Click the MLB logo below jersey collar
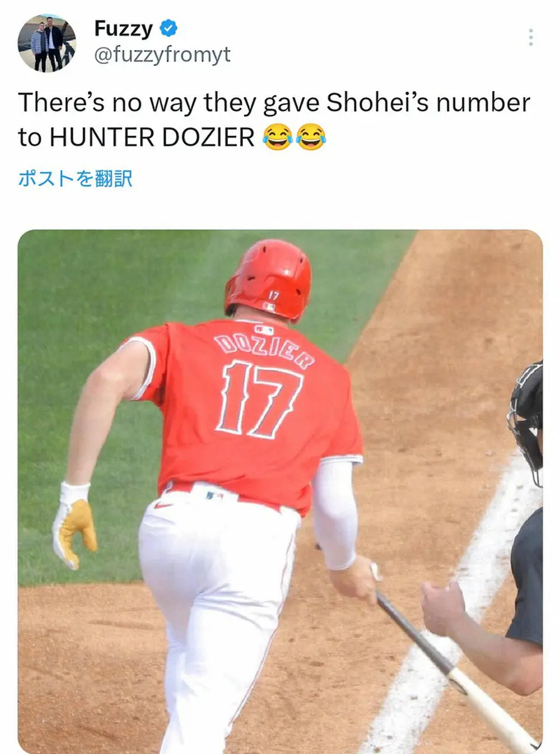560x754 pixels. pos(264,329)
